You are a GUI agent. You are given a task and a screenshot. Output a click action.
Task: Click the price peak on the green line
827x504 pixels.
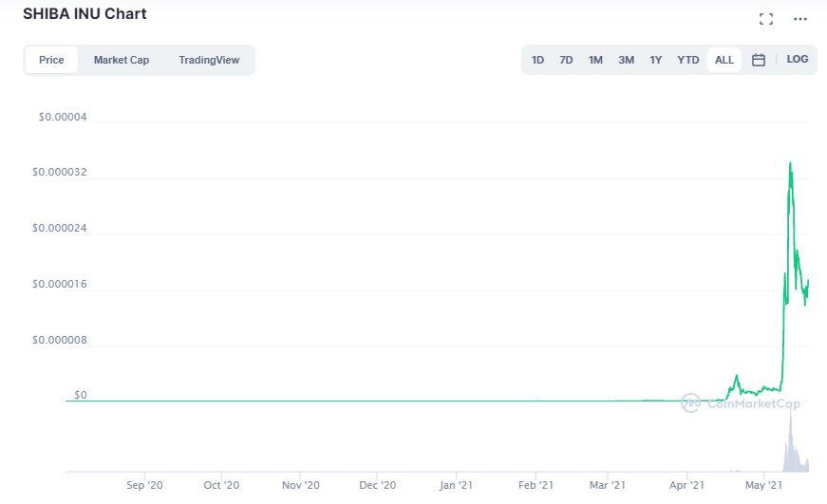[x=790, y=163]
